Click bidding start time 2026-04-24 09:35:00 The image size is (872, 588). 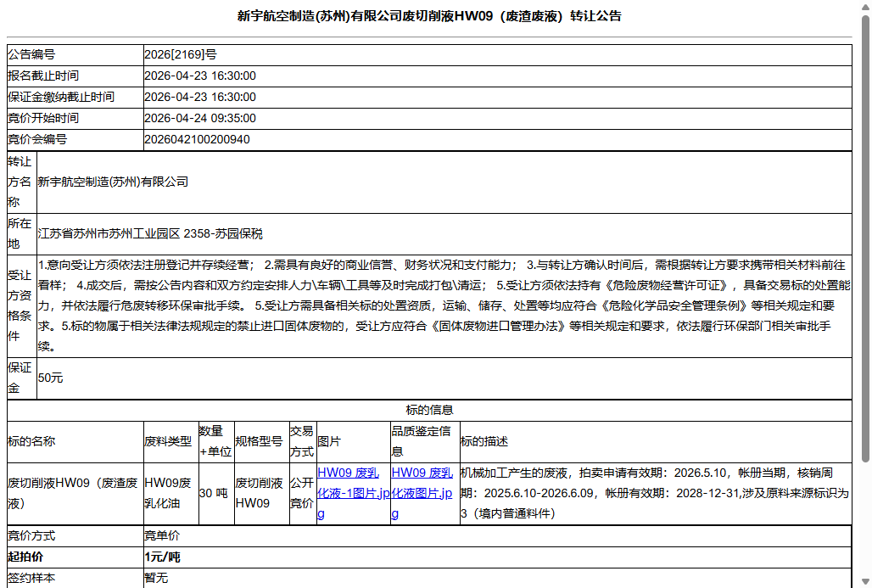(200, 119)
